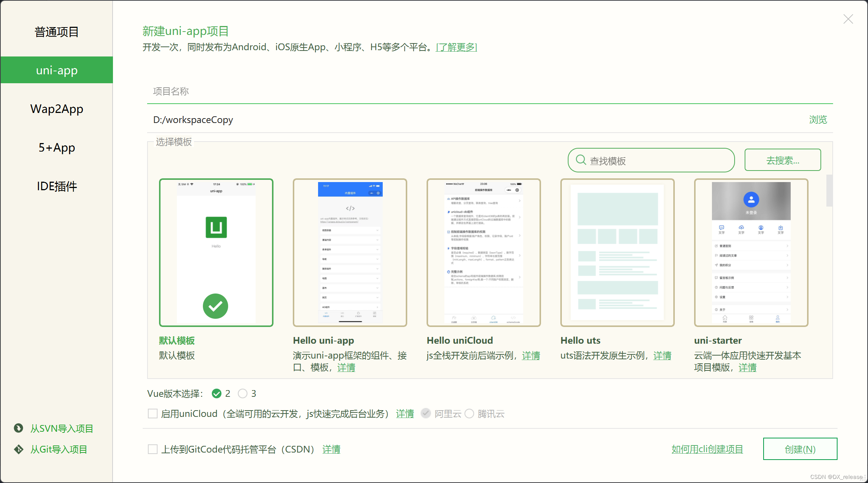Viewport: 868px width, 483px height.
Task: Click the Git import icon
Action: tap(19, 449)
